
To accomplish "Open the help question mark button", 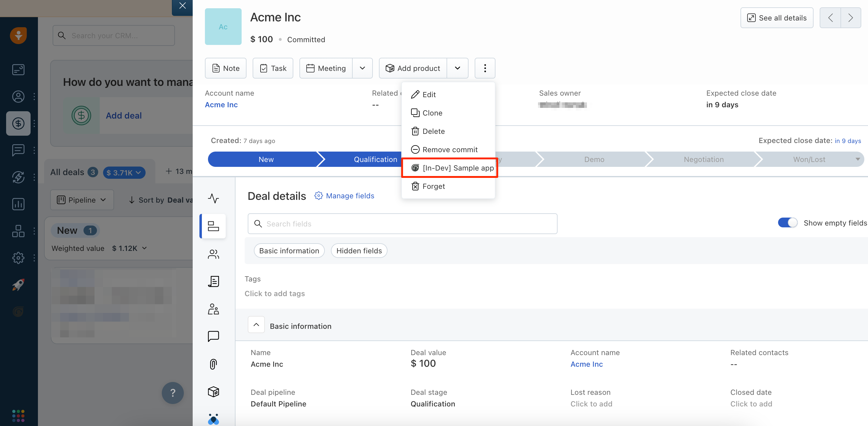I will pyautogui.click(x=172, y=393).
